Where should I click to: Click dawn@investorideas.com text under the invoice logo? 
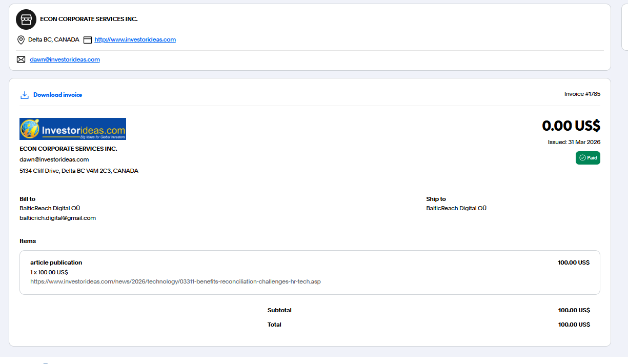pos(54,159)
